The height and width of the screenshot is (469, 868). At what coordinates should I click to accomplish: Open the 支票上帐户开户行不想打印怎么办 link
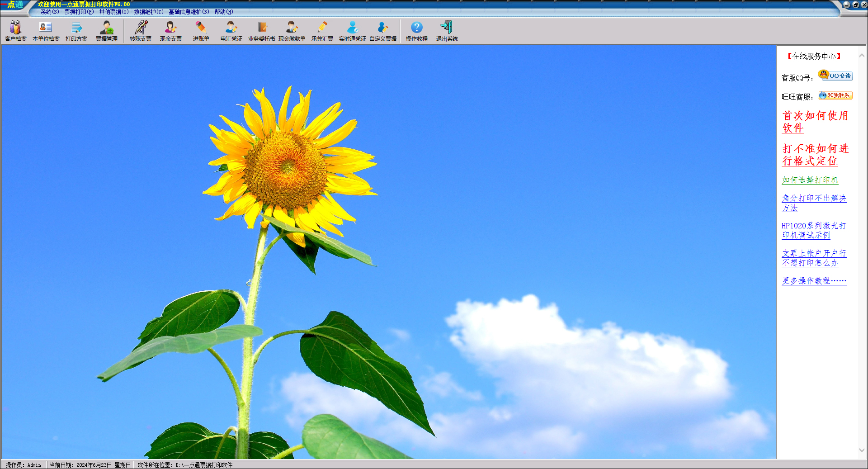(x=814, y=258)
